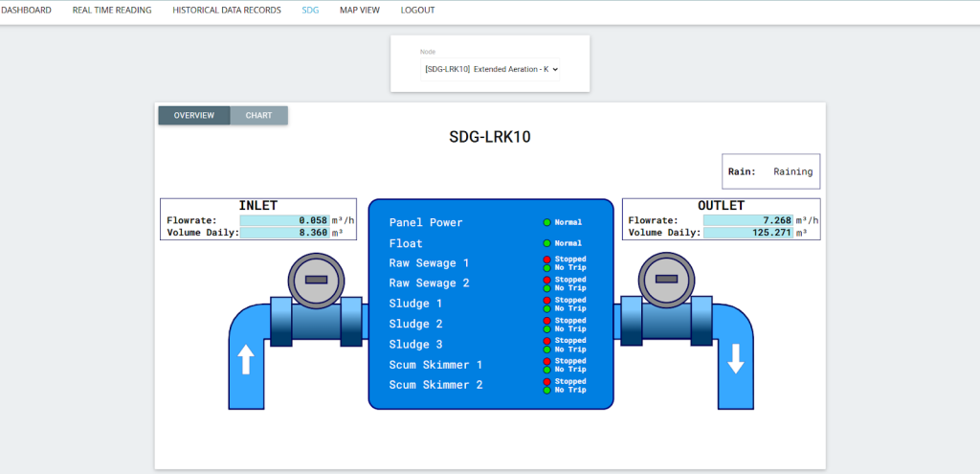Screen dimensions: 980x474
Task: Click the LOGOUT link
Action: (417, 11)
